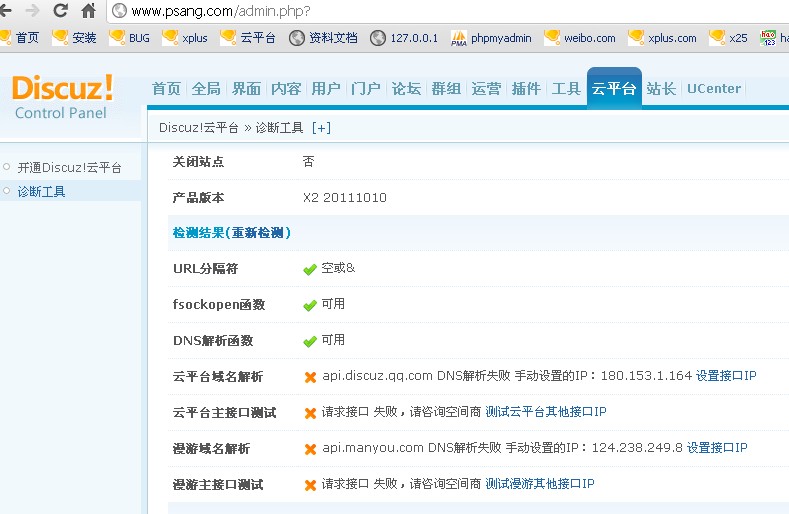Image resolution: width=789 pixels, height=514 pixels.
Task: Open the 界面 menu tab
Action: tap(246, 89)
